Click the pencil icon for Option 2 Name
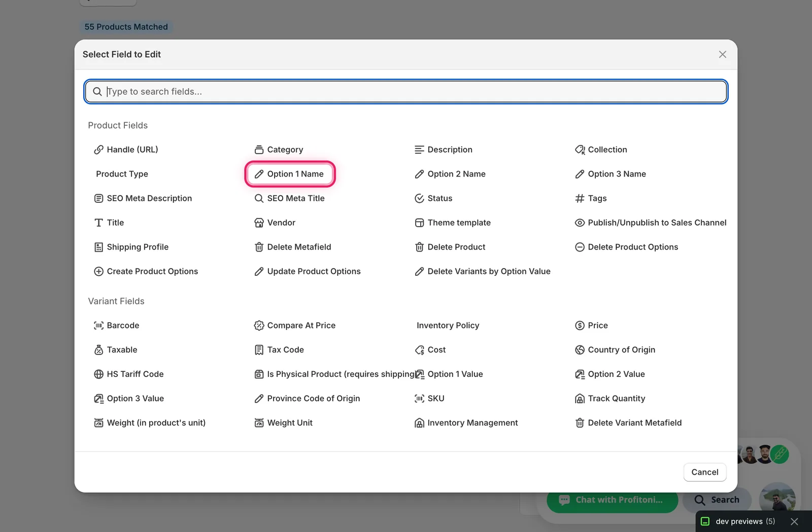This screenshot has height=532, width=812. pyautogui.click(x=419, y=174)
